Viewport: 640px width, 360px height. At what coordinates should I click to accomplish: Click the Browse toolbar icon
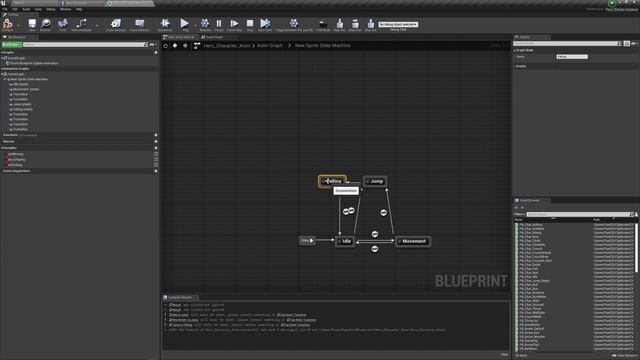pos(46,24)
